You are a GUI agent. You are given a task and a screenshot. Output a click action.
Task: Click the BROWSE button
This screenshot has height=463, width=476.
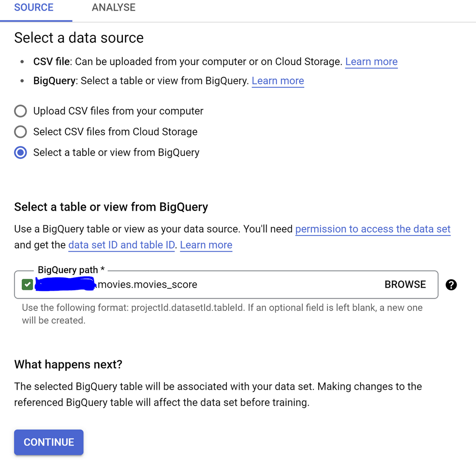[405, 284]
